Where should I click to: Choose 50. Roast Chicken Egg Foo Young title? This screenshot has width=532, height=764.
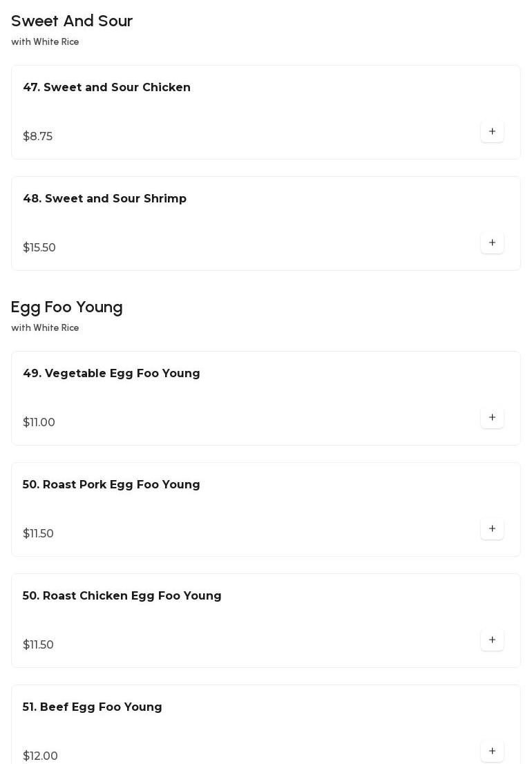click(122, 596)
